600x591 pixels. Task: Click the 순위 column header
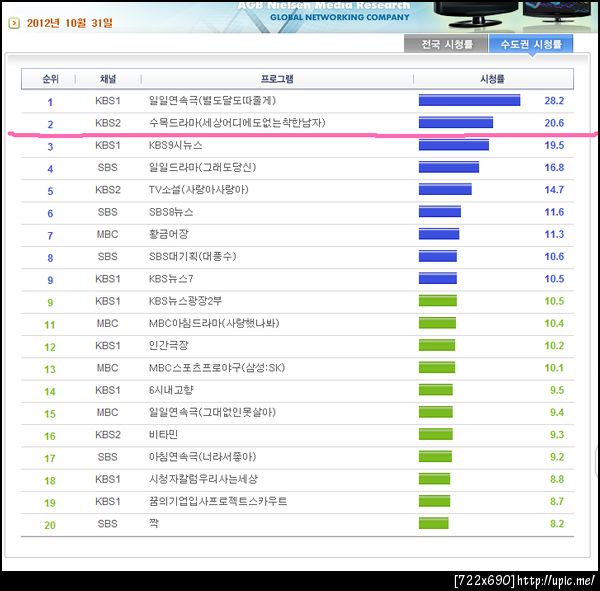tap(50, 79)
